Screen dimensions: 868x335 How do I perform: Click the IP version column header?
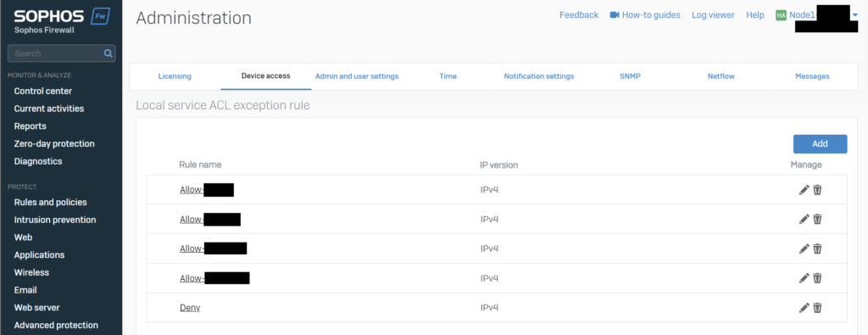pos(498,165)
